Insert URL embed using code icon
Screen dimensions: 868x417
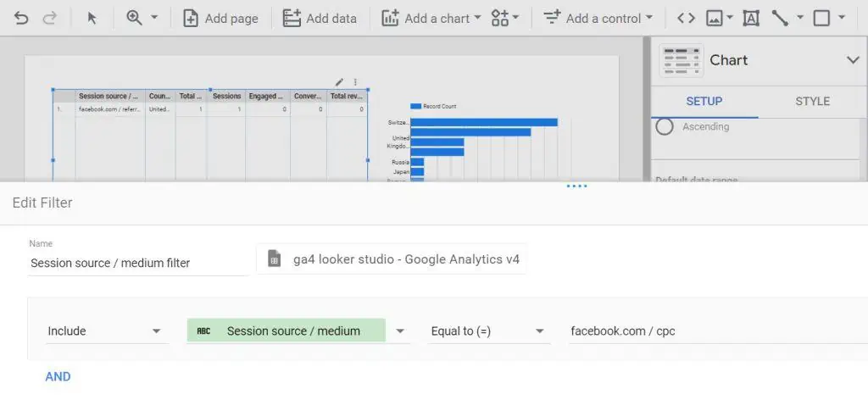point(686,18)
